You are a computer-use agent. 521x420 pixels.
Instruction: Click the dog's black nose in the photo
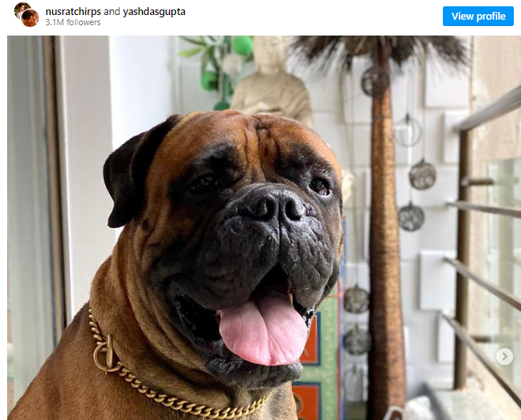pos(272,206)
